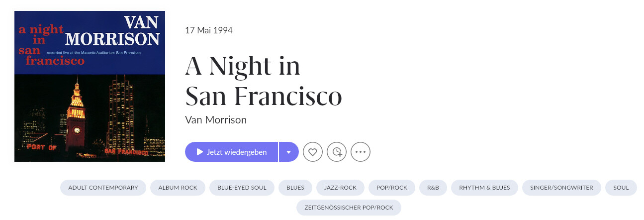Click the SOUL genre tag
Viewport: 644px width, 220px height.
[x=621, y=188]
